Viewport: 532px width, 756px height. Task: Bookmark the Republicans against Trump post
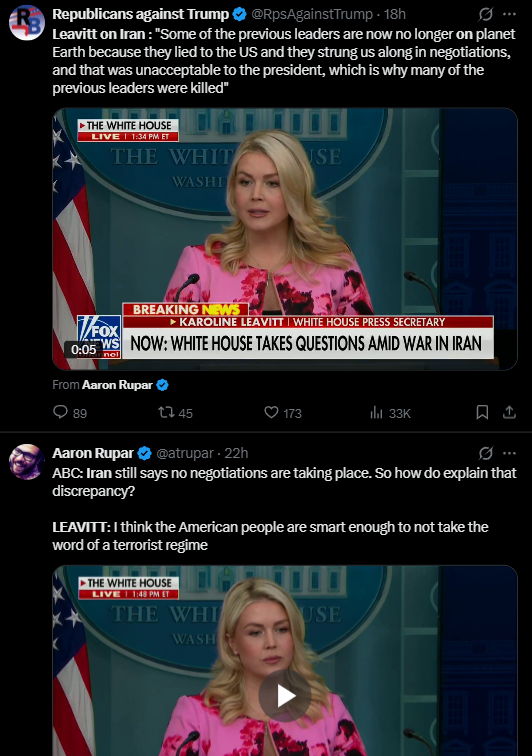point(482,412)
